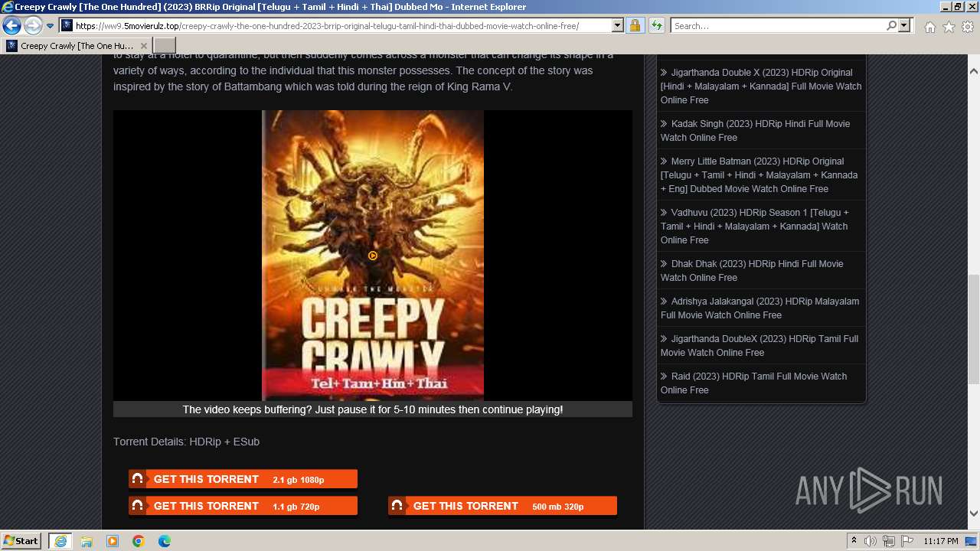The image size is (980, 551).
Task: Click the magnet icon on 1080p torrent
Action: (x=138, y=479)
